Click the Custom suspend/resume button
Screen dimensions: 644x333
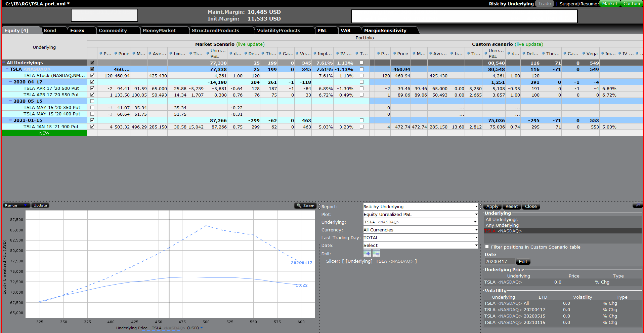[x=632, y=4]
